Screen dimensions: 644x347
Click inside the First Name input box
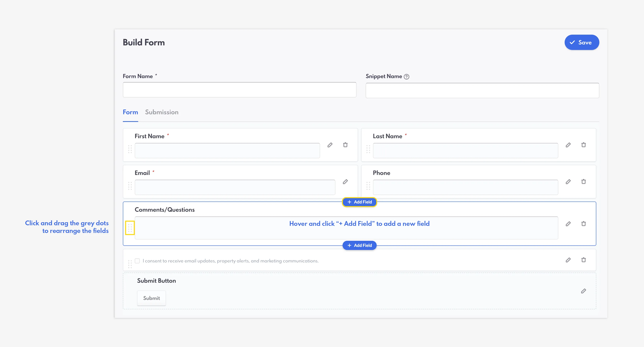227,151
